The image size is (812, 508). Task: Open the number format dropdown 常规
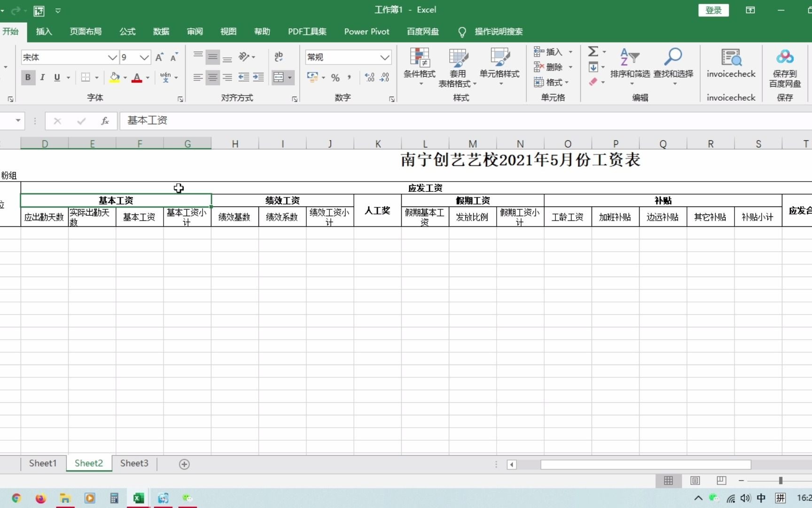click(385, 57)
